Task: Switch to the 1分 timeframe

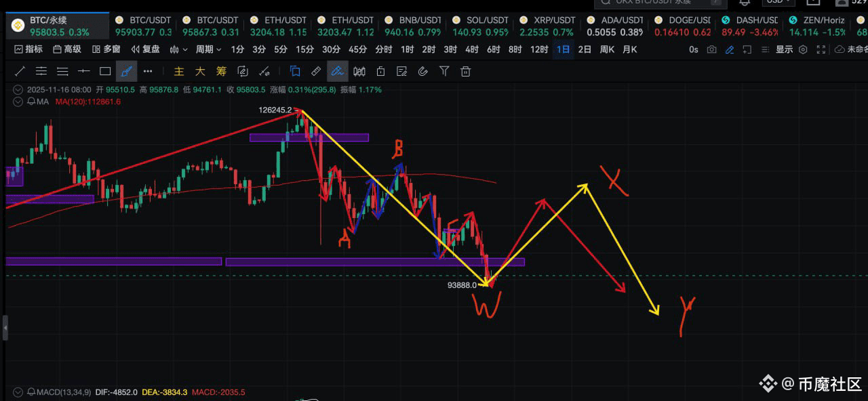Action: 237,49
